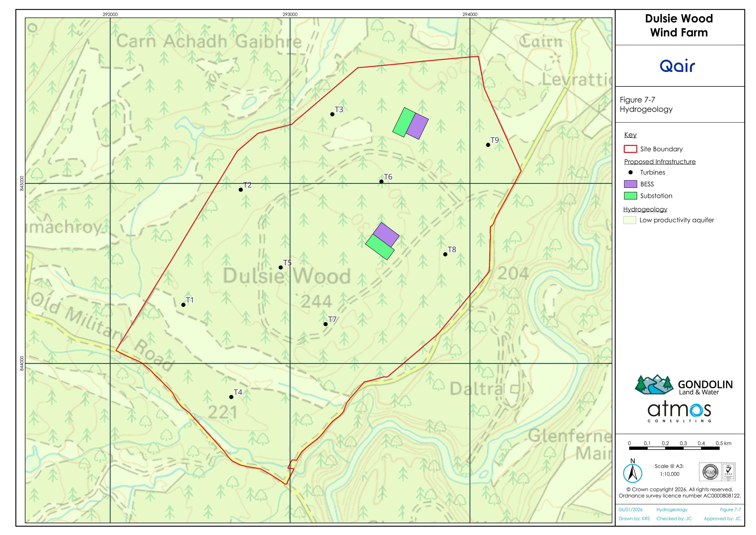Click the 'Key' heading

click(x=630, y=135)
